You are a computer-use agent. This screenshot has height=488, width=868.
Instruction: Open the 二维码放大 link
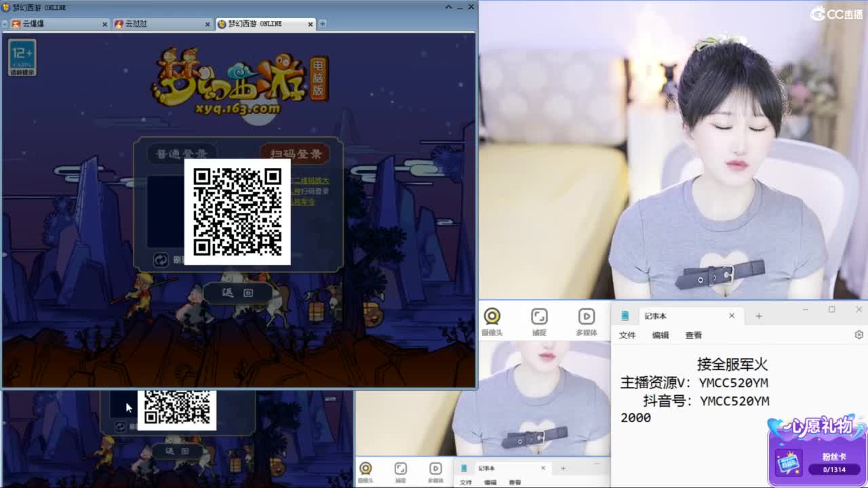(311, 181)
